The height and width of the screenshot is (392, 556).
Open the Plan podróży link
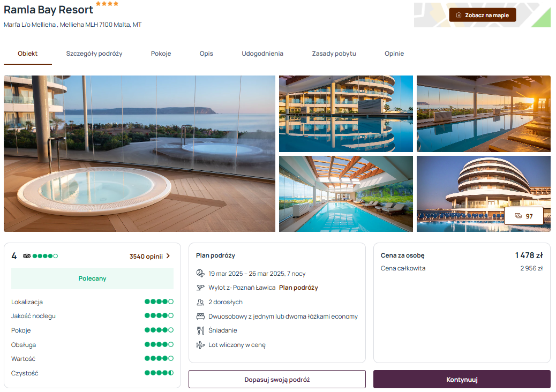click(298, 288)
